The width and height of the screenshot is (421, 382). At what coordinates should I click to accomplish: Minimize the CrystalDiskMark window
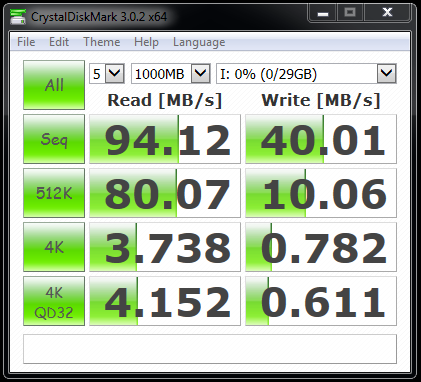point(323,13)
